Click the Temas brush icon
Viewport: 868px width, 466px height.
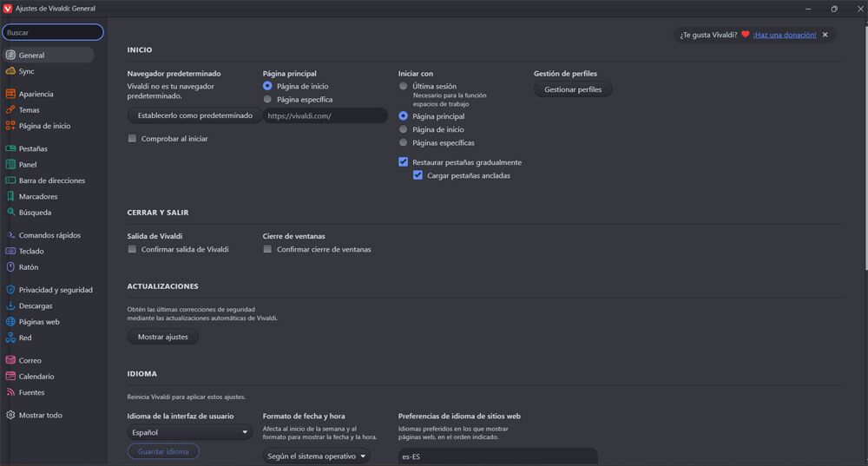[10, 110]
